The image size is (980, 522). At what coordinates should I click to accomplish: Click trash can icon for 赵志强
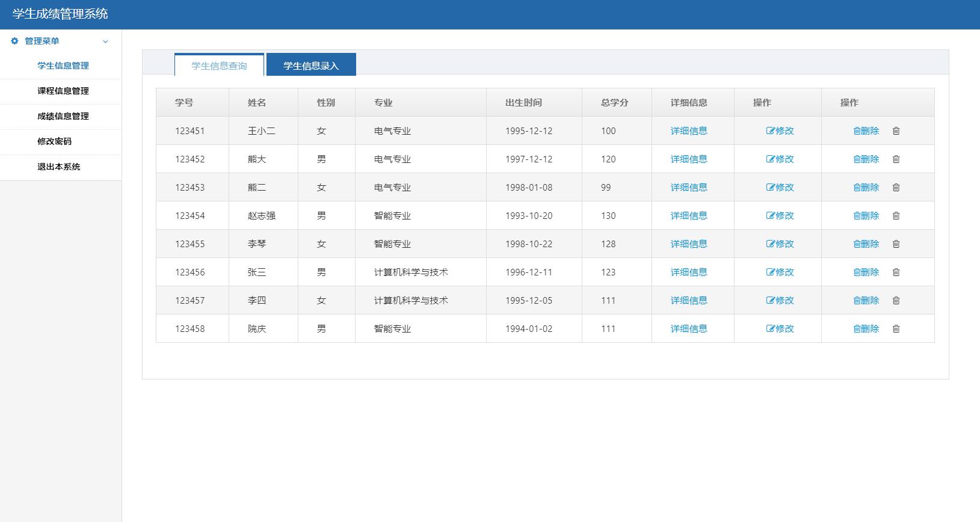(x=896, y=215)
